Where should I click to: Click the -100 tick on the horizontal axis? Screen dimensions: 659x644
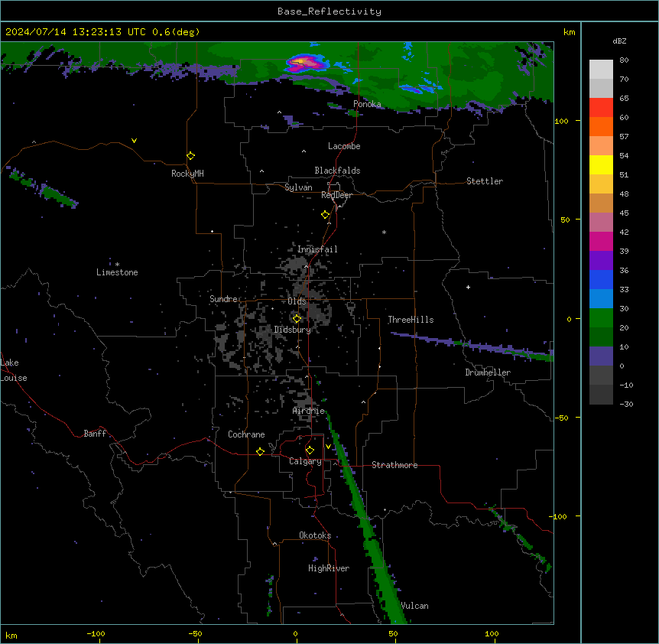click(96, 633)
